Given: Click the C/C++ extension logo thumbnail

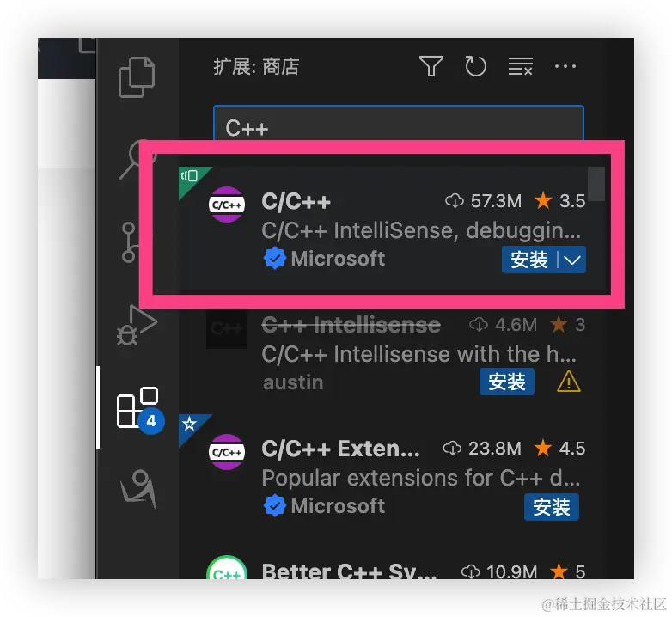Looking at the screenshot, I should tap(227, 205).
